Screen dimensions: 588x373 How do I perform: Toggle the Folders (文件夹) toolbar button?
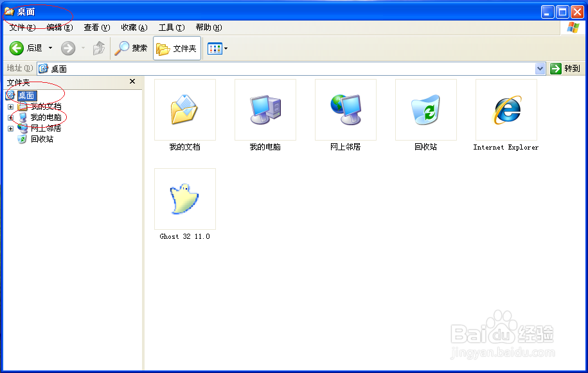coord(177,48)
